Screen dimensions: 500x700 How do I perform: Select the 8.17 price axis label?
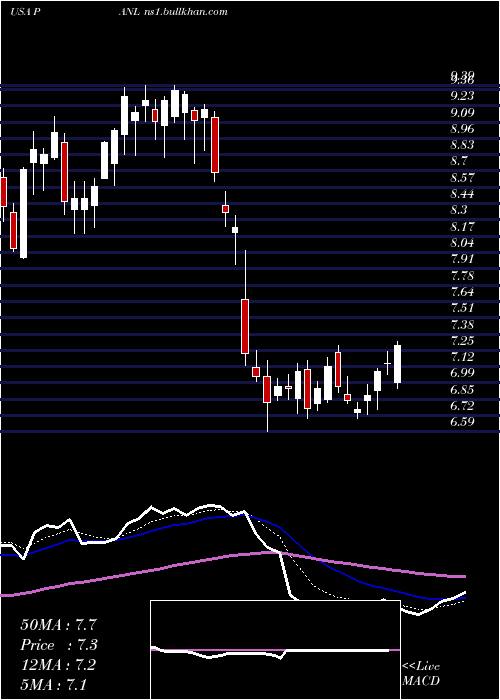462,227
